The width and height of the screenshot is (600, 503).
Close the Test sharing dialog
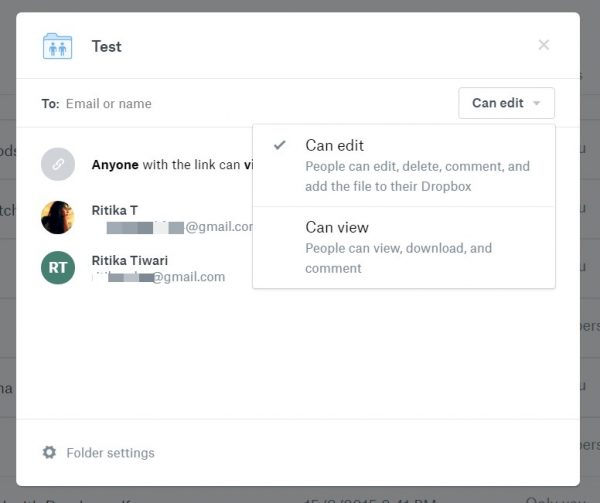pyautogui.click(x=543, y=45)
